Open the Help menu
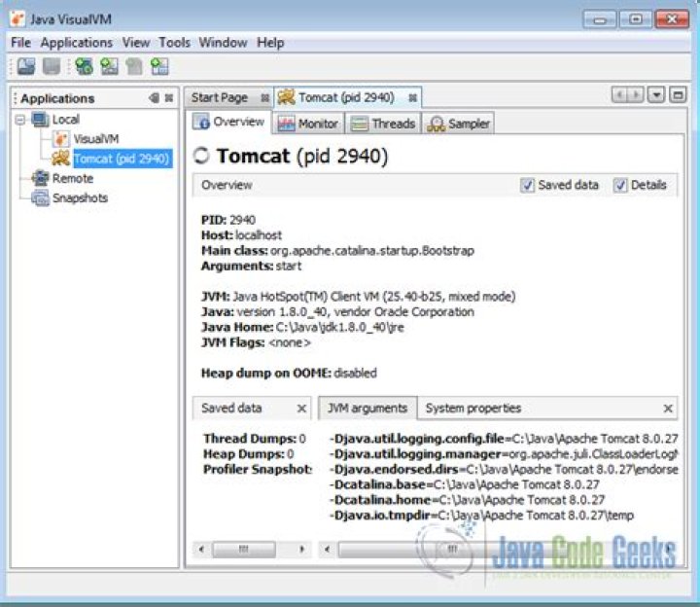Screen dimensions: 700x607 (270, 43)
